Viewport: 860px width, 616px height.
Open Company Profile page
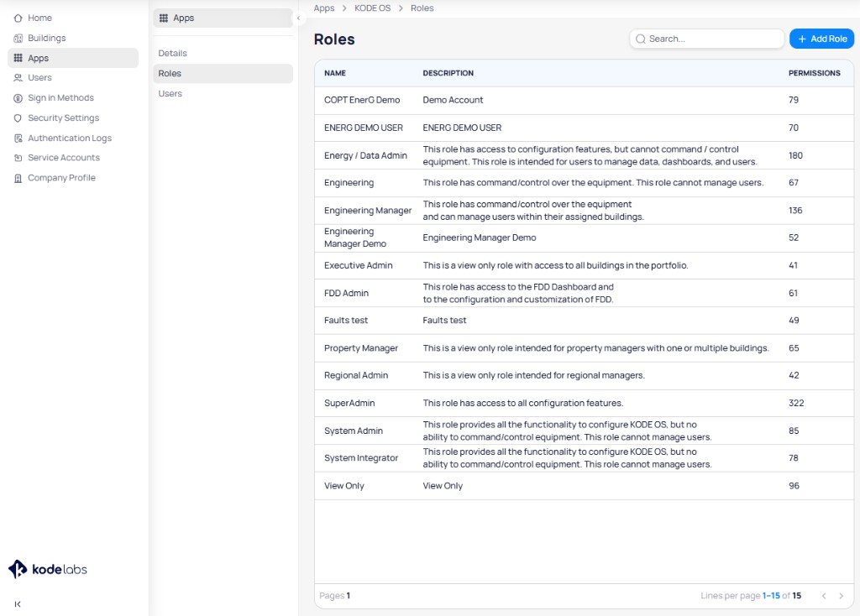pyautogui.click(x=73, y=178)
